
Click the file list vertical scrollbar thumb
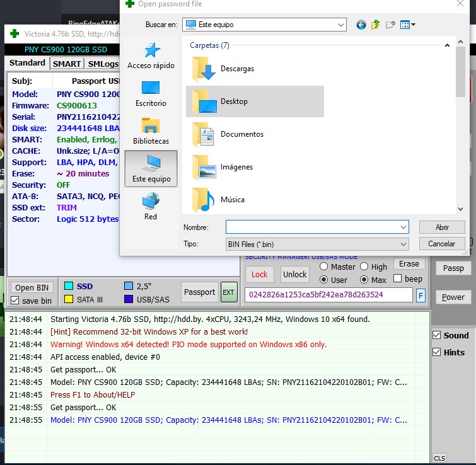pyautogui.click(x=460, y=72)
